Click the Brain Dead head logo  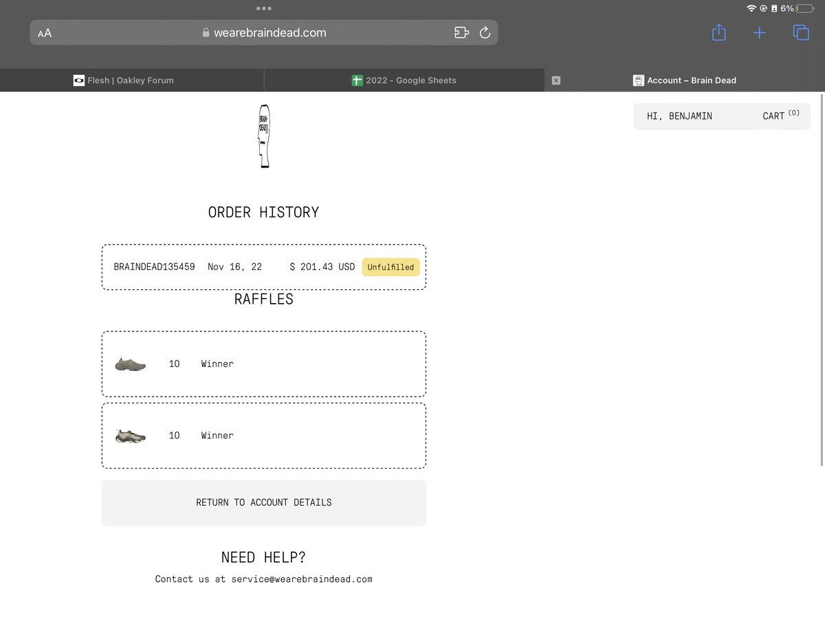click(x=264, y=135)
